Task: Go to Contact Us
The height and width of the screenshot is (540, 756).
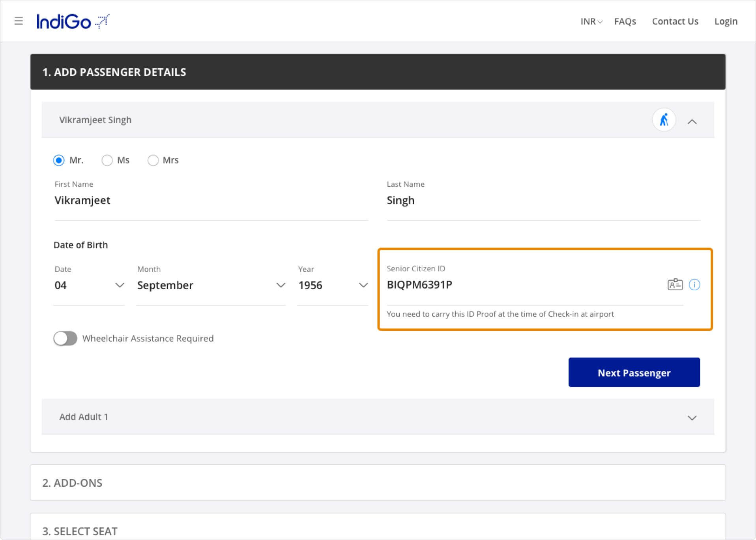Action: pyautogui.click(x=675, y=22)
